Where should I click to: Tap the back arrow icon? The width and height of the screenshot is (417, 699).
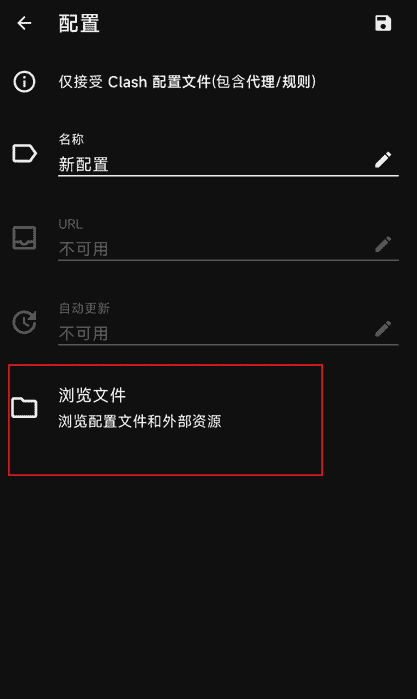point(25,23)
